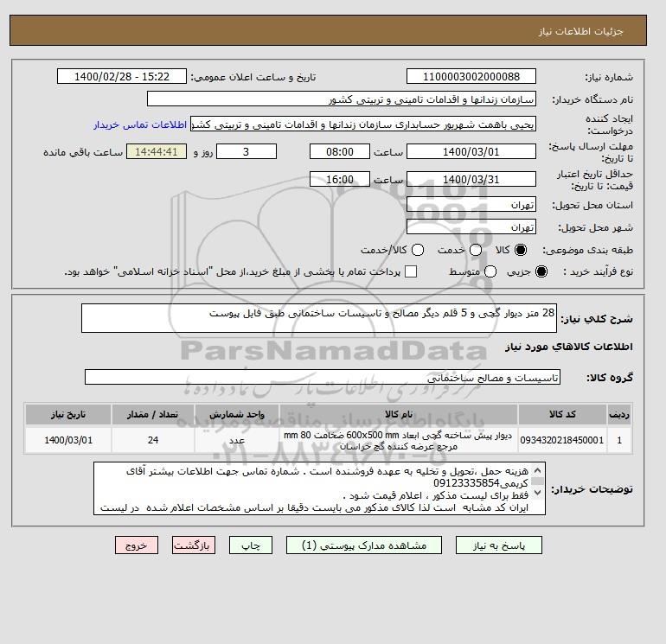The height and width of the screenshot is (644, 666).
Task: Open اطلاعات تماس خریدار link
Action: [x=140, y=124]
